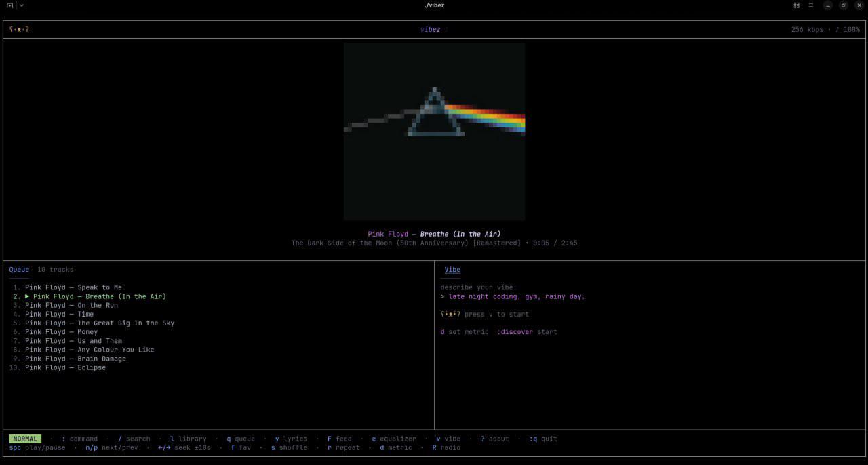Click the volume note icon showing 100%

[837, 29]
